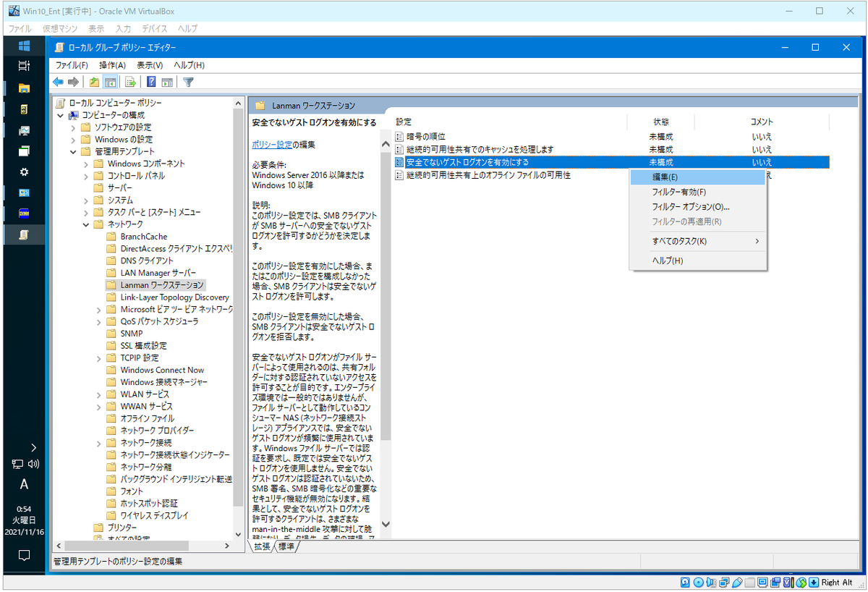Click the Settings gear on the guest taskbar
Viewport: 868px width, 592px height.
click(24, 172)
